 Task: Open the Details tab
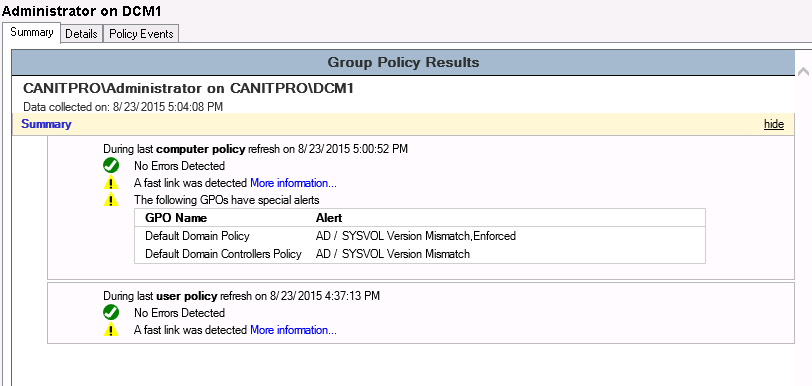coord(81,34)
